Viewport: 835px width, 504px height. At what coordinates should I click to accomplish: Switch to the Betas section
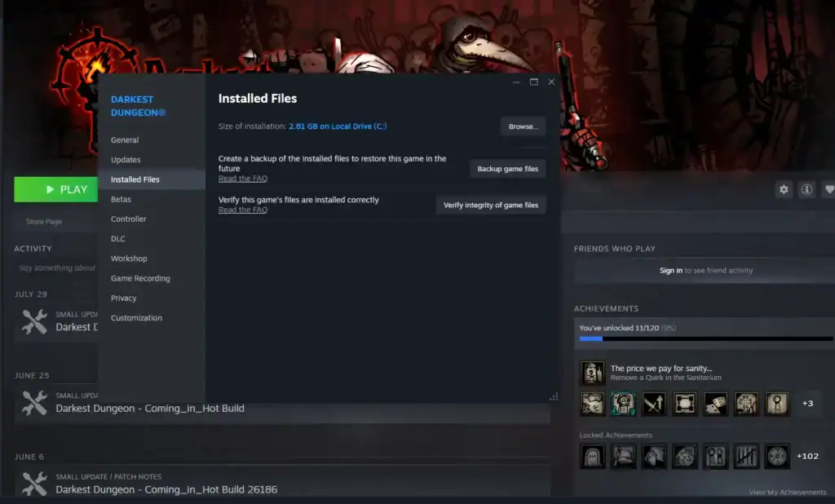[121, 200]
